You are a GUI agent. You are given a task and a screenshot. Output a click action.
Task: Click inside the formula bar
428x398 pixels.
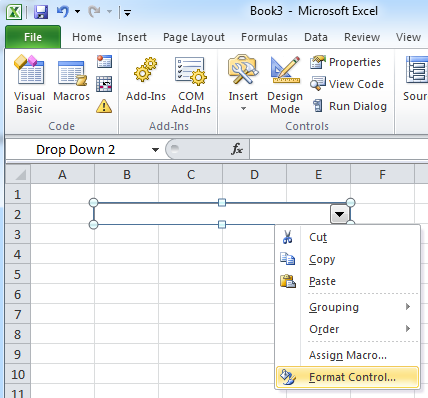coord(338,150)
